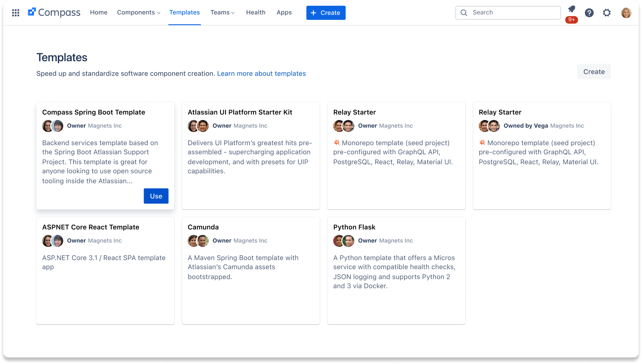This screenshot has height=364, width=642.
Task: Click owner avatars on Camunda card
Action: click(x=198, y=241)
